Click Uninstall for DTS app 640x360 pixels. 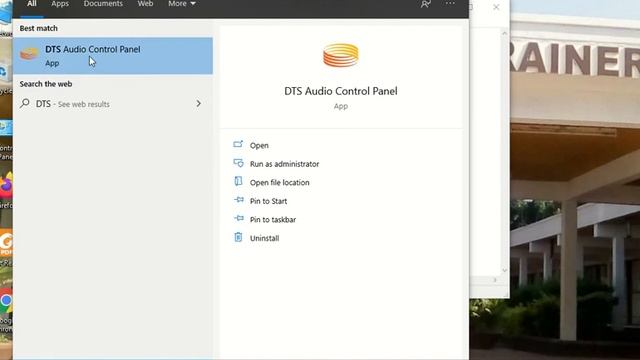click(264, 238)
